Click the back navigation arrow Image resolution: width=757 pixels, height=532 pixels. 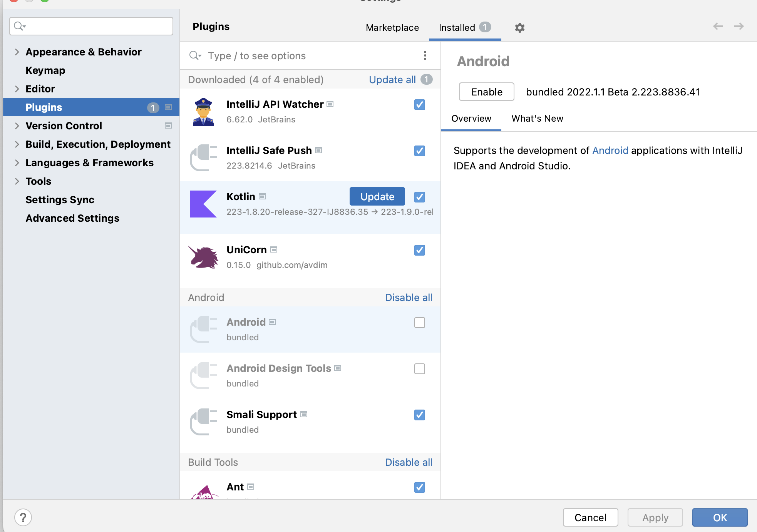pos(717,27)
